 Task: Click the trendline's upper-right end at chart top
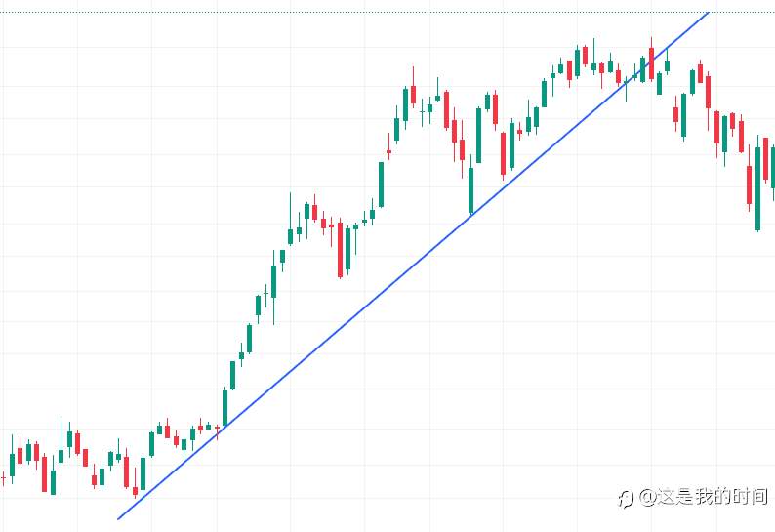coord(708,13)
